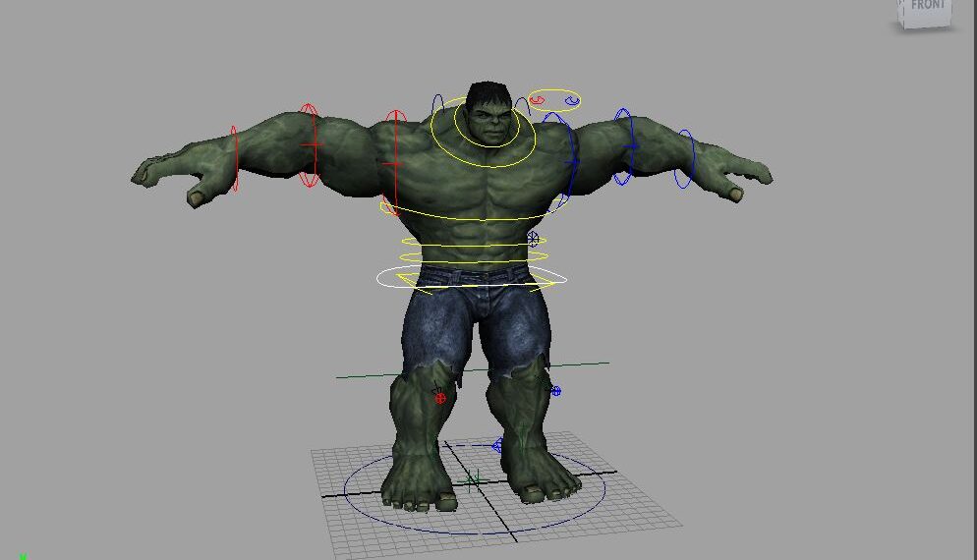
Task: Select the lower yellow spine control ring
Action: click(x=474, y=256)
